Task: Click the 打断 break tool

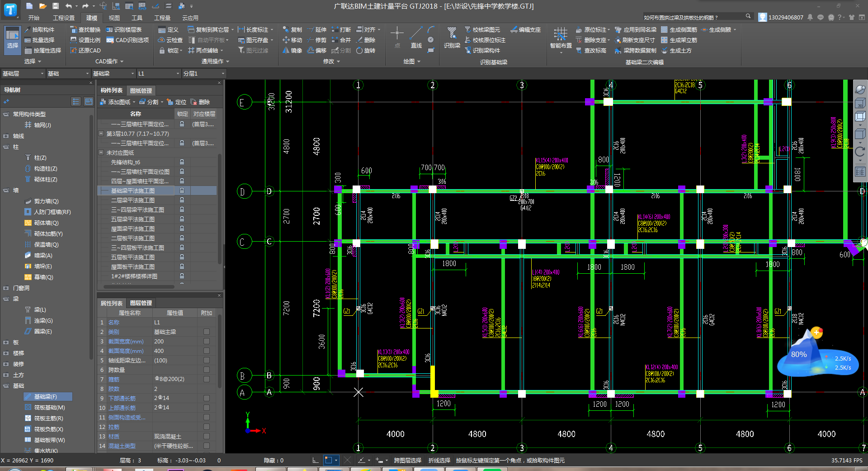Action: 341,29
